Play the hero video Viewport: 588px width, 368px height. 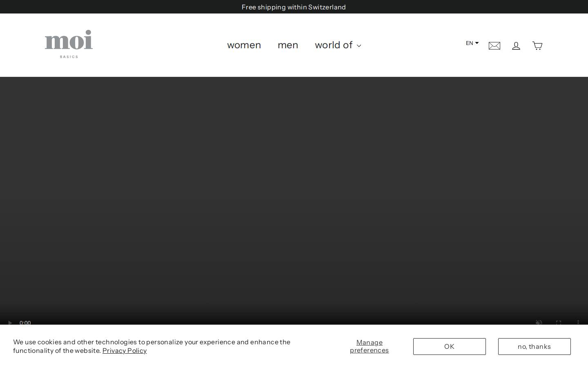point(10,323)
